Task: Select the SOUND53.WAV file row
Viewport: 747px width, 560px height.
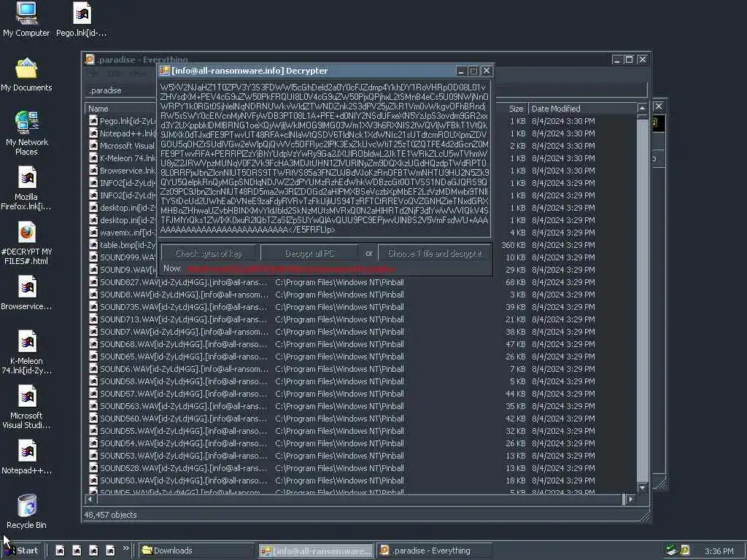Action: pos(361,455)
